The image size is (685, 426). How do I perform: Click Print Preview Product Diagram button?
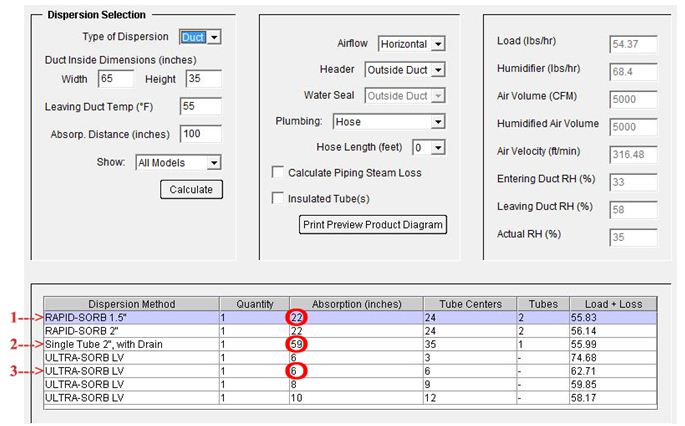click(x=373, y=225)
